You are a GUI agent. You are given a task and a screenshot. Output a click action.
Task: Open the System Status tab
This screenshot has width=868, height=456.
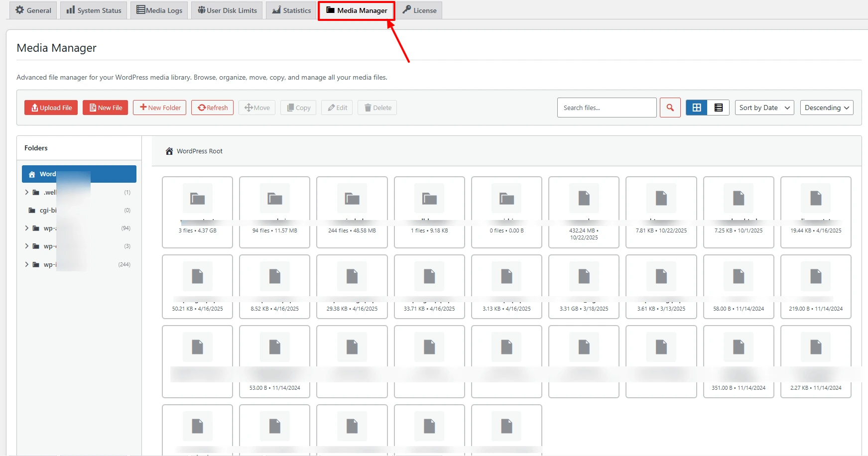[94, 10]
